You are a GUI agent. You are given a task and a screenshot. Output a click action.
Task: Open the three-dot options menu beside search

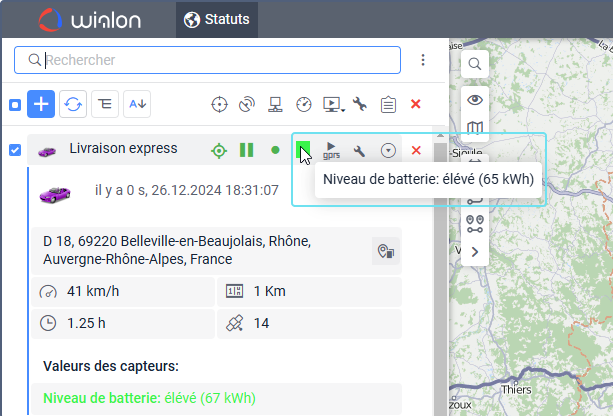coord(423,60)
